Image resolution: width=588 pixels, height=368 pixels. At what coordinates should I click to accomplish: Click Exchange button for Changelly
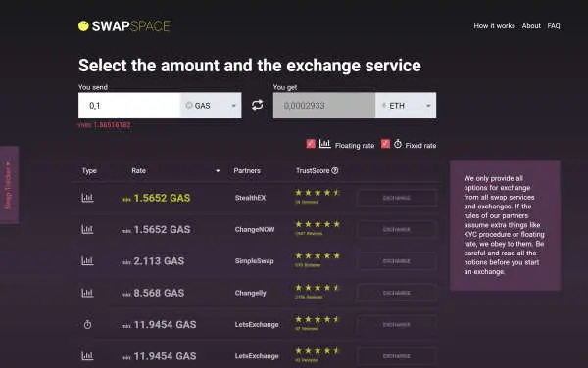[397, 293]
